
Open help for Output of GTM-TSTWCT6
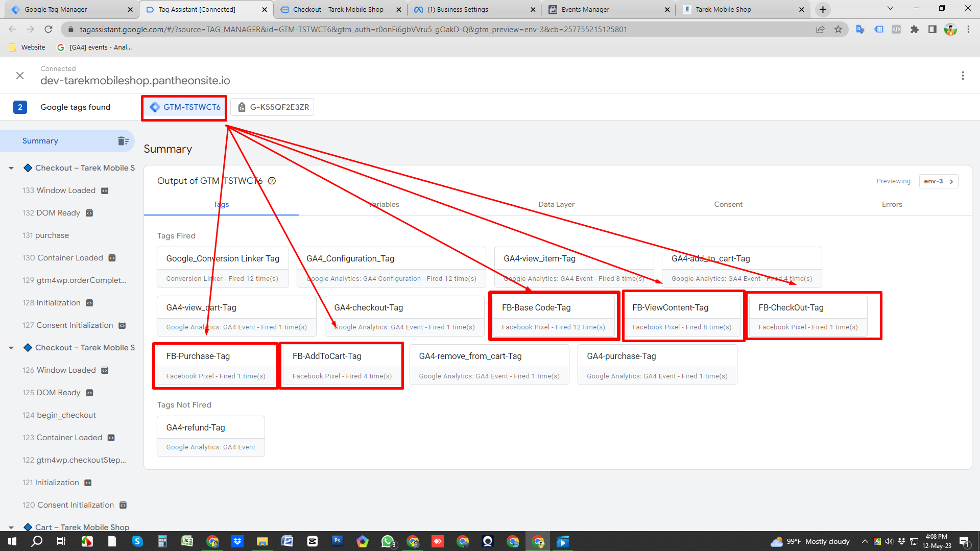click(272, 181)
